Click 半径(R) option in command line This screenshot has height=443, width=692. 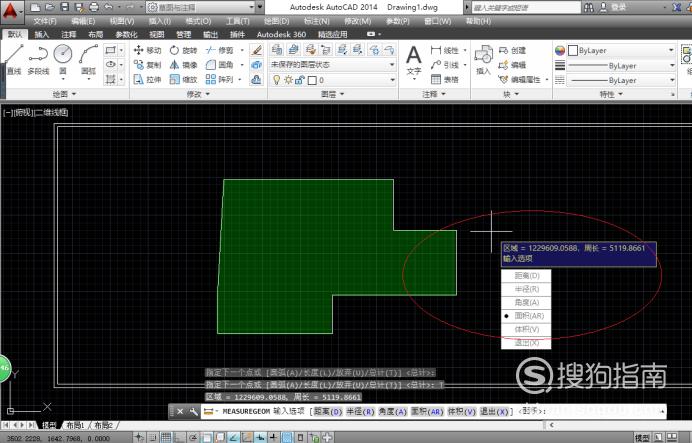pos(360,411)
